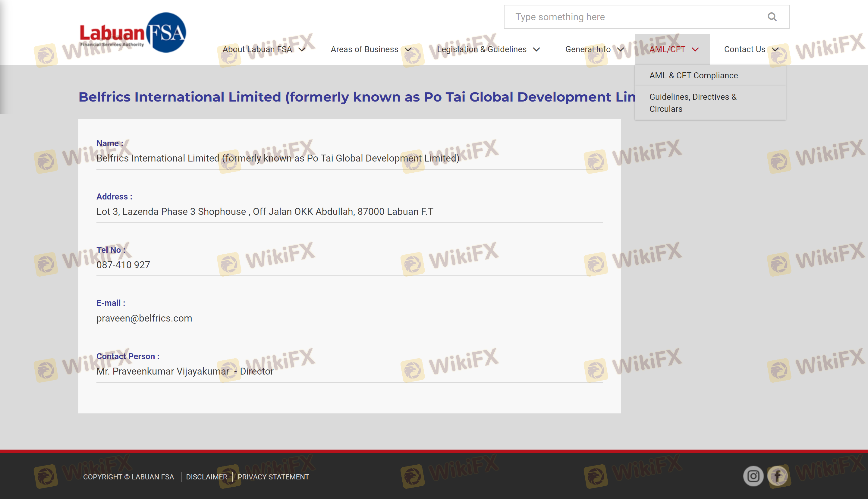Expand Legislation & Guidelines chevron

pyautogui.click(x=536, y=50)
